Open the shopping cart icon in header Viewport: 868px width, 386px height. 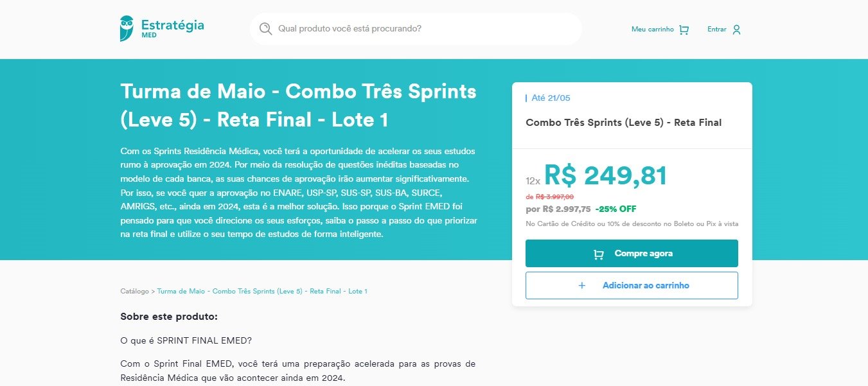(x=684, y=30)
